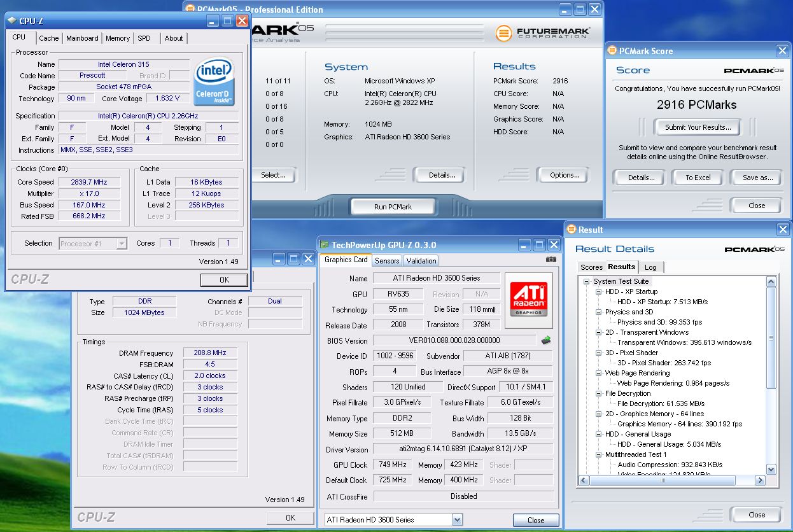Click the PCMark Score title bar icon

[612, 51]
